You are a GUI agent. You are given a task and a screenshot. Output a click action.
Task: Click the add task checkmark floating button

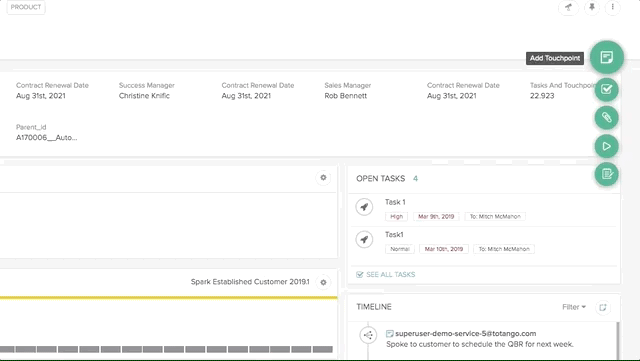click(607, 89)
